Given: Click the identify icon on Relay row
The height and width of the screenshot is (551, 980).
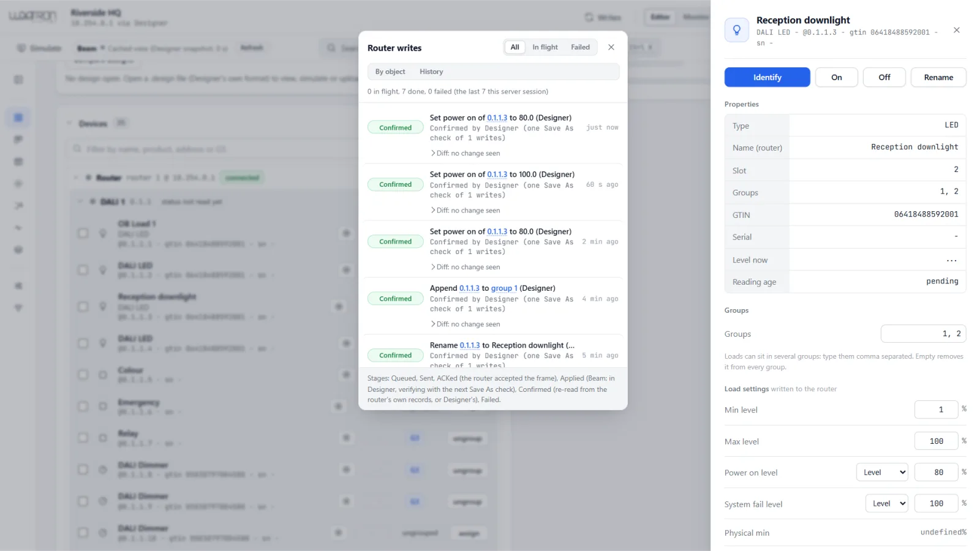Looking at the screenshot, I should click(346, 438).
